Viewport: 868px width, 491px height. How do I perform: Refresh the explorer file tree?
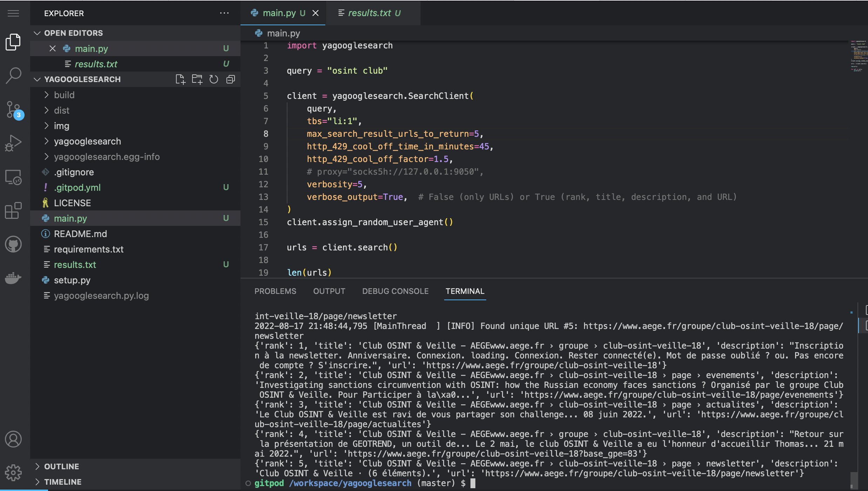[214, 79]
